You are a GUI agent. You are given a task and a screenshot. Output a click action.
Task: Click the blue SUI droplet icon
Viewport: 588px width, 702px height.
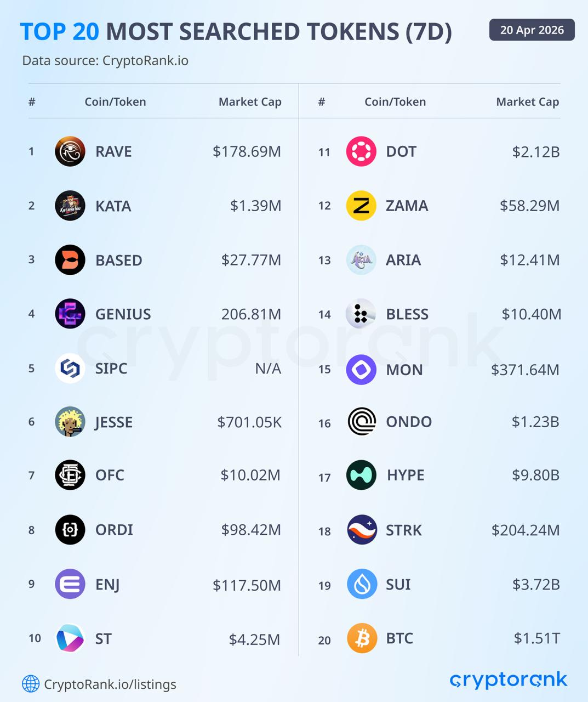coord(362,584)
